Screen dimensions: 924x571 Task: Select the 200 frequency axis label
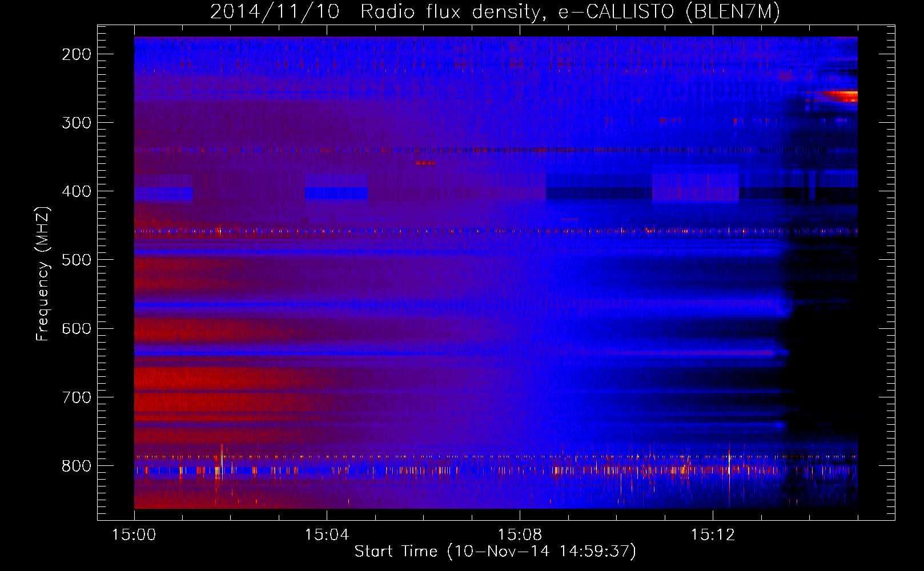[x=76, y=54]
